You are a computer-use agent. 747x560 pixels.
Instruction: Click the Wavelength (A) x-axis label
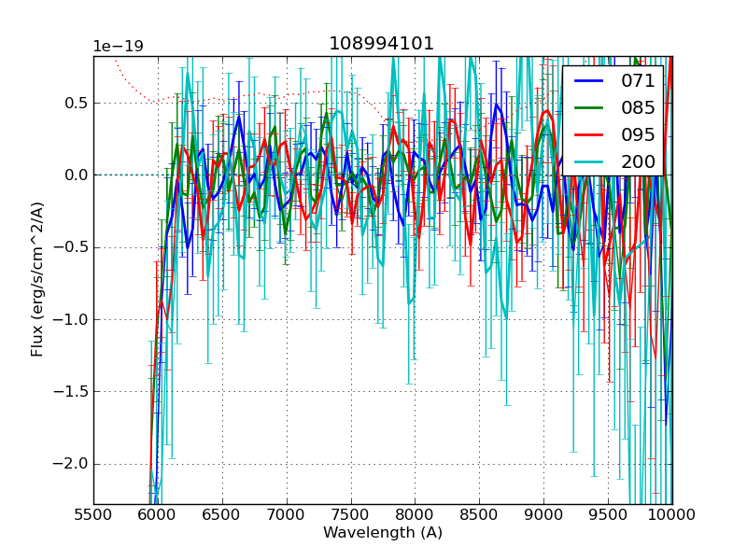click(x=382, y=533)
